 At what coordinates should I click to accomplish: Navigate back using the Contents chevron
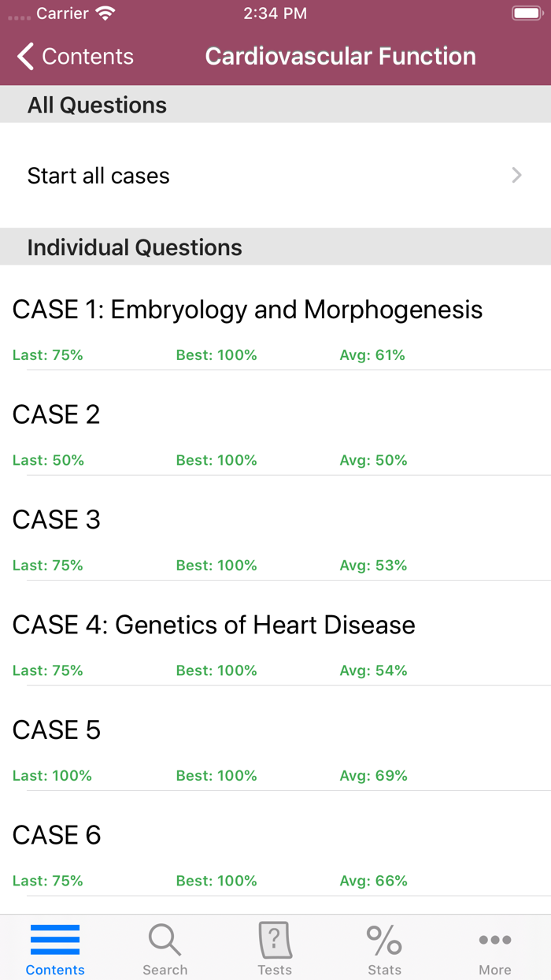point(24,56)
